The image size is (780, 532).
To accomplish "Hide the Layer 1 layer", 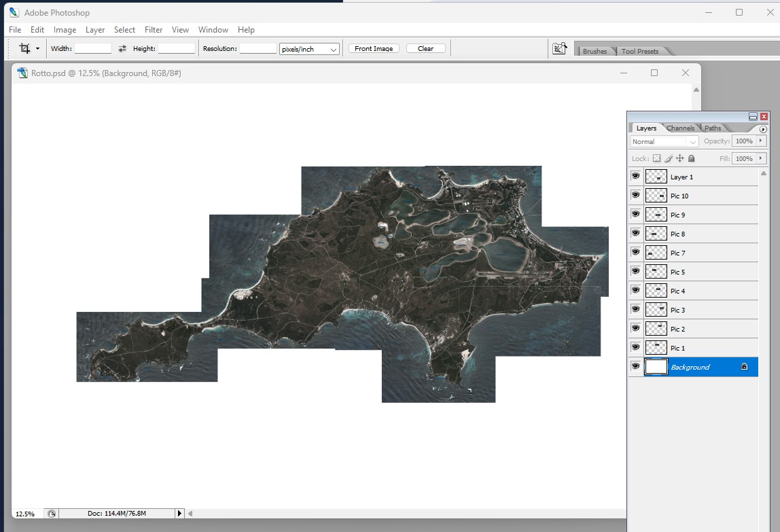I will pyautogui.click(x=635, y=177).
